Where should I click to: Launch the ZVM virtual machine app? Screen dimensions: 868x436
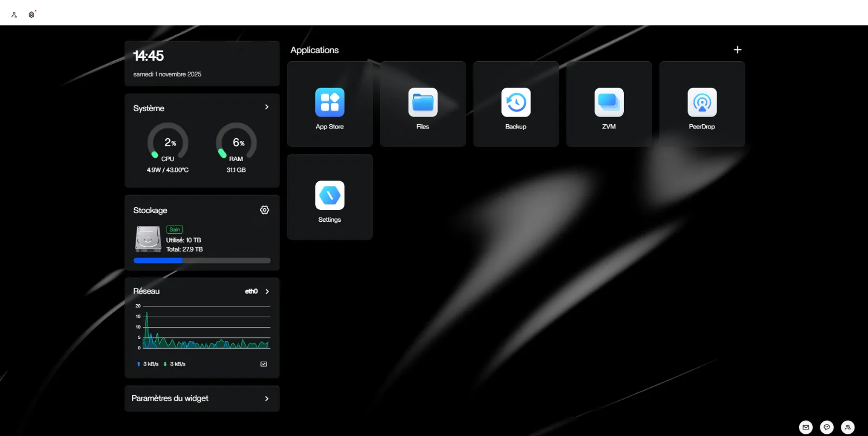pyautogui.click(x=609, y=103)
